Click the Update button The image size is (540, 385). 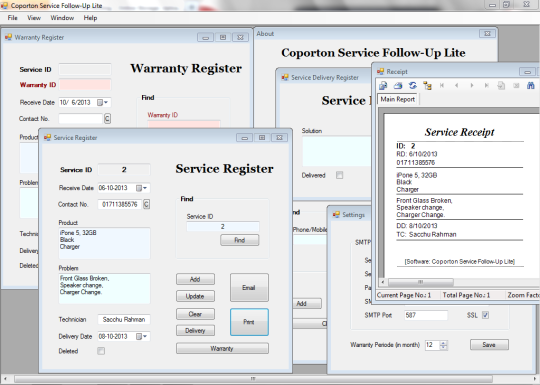pos(195,296)
